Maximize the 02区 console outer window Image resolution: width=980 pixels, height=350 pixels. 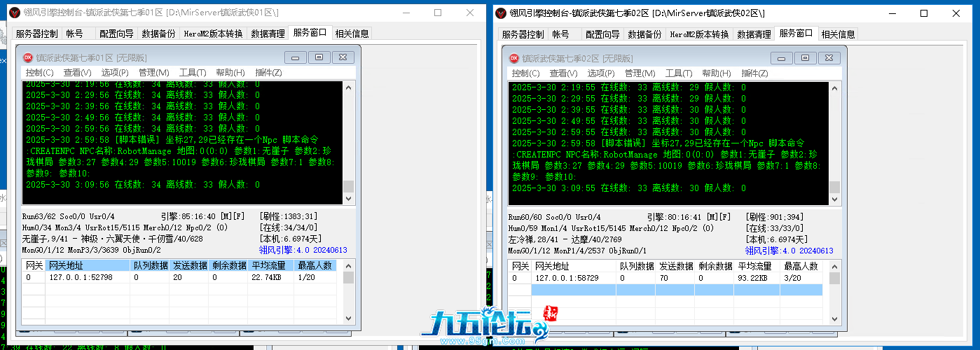925,13
